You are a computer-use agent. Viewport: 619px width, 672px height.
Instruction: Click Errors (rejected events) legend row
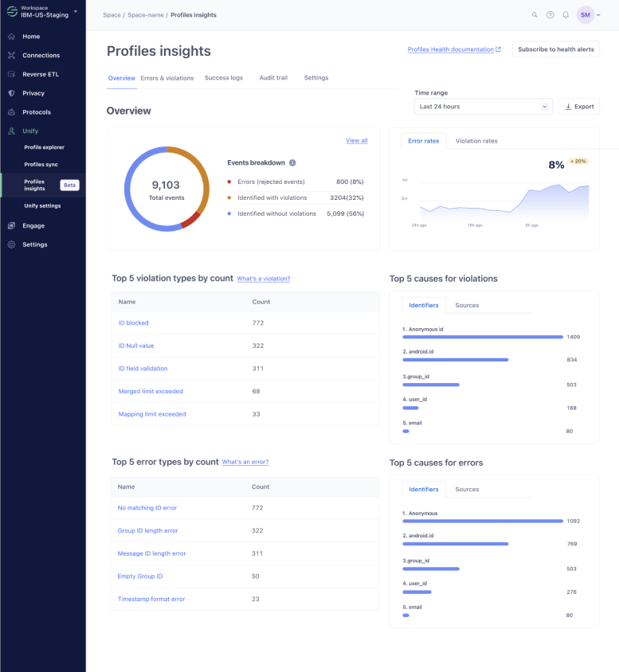coord(296,182)
